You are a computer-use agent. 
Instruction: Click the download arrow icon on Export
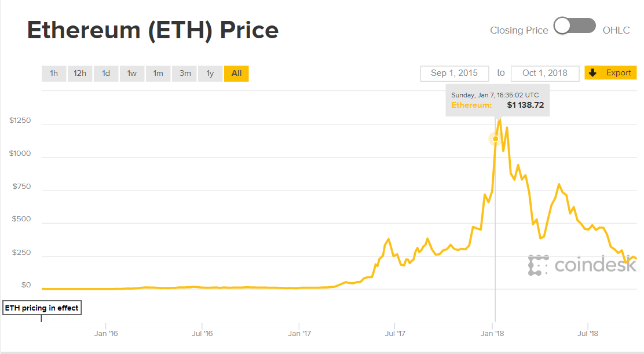[592, 72]
